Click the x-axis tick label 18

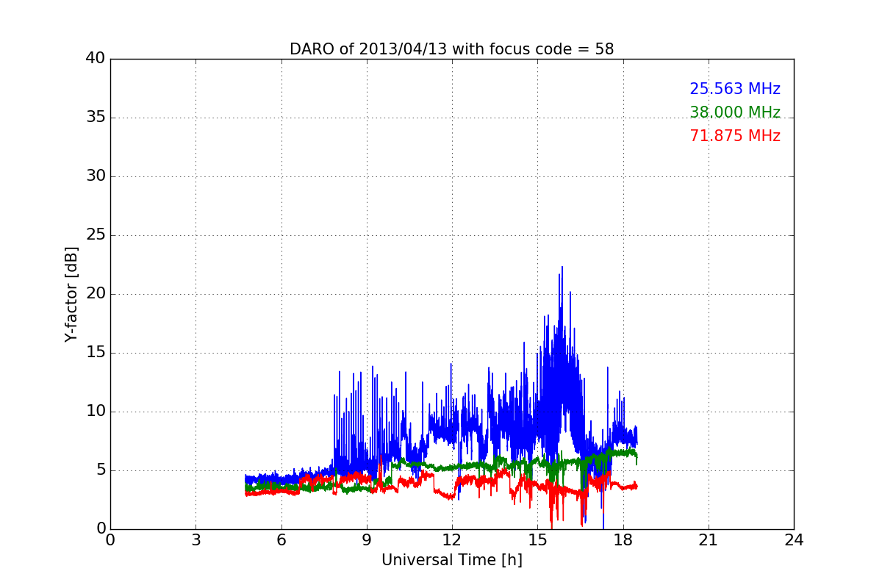point(623,539)
